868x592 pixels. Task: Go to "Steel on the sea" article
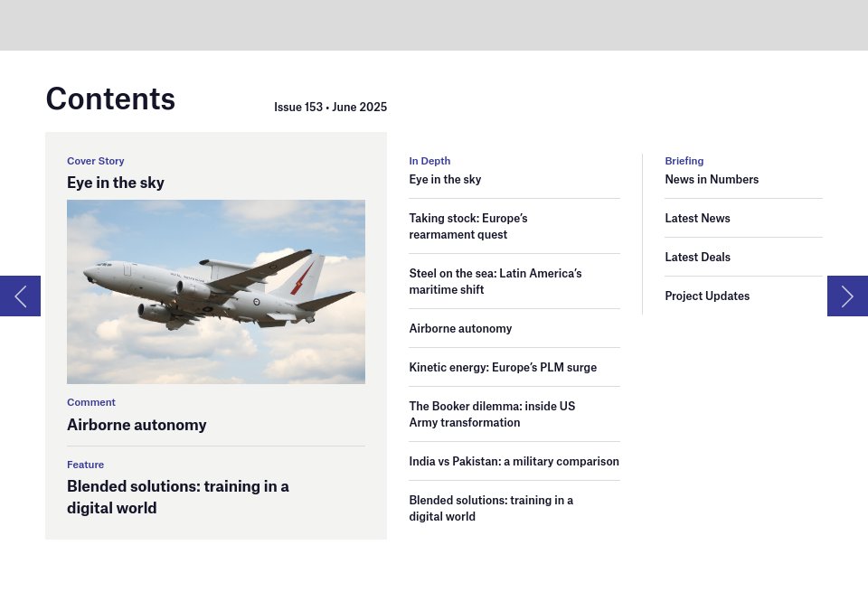click(495, 282)
